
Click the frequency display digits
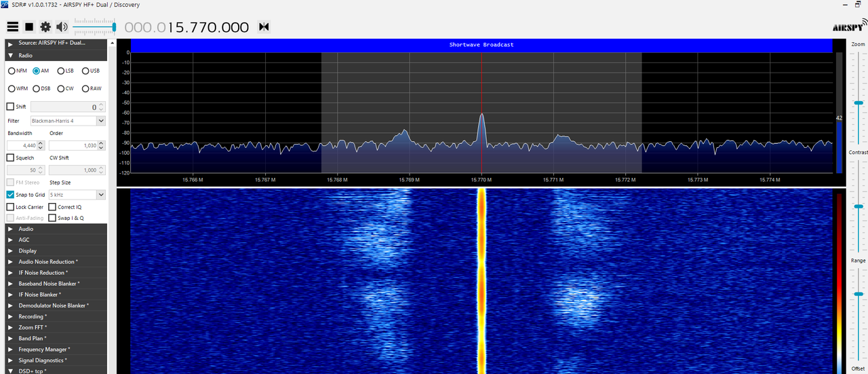[186, 27]
